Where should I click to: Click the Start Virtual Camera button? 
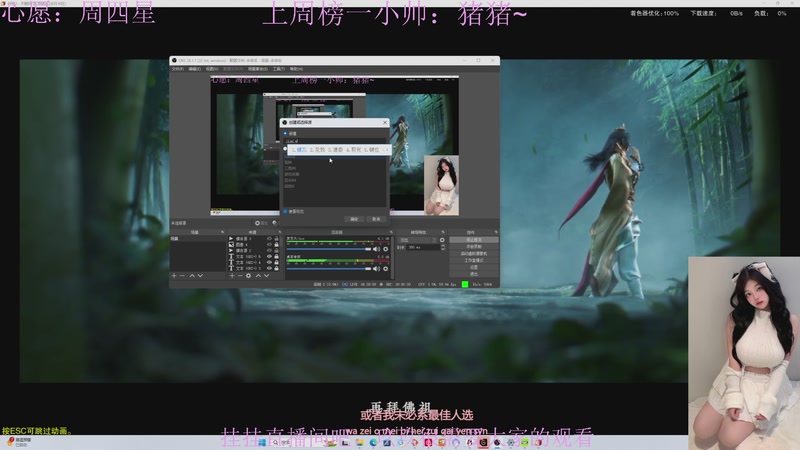pos(474,254)
